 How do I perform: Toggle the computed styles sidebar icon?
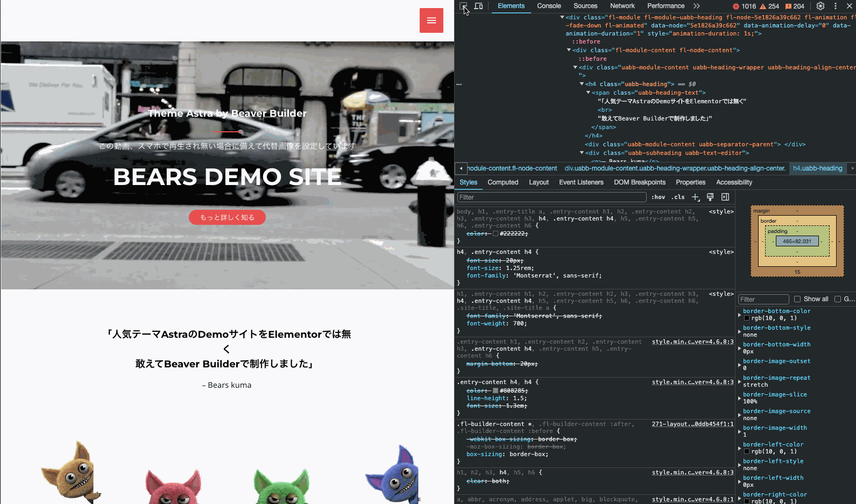(725, 197)
